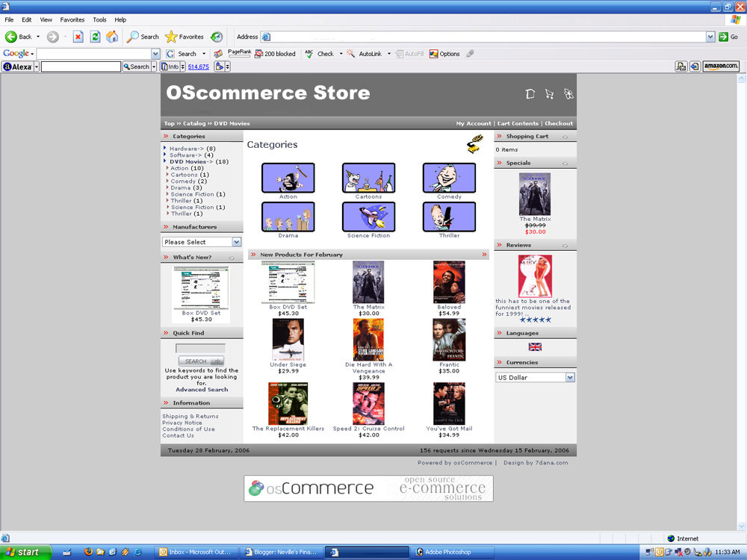Viewport: 747px width, 560px height.
Task: Expand the address bar dropdown arrow
Action: coord(710,37)
